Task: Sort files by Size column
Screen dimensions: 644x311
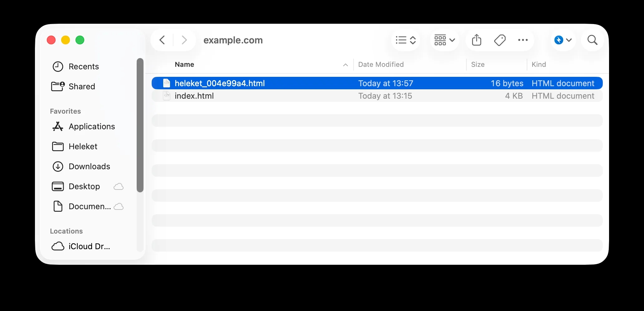Action: 478,64
